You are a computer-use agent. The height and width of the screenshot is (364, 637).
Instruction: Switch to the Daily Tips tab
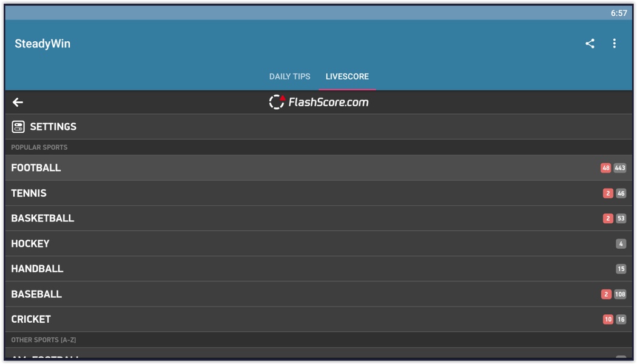pos(289,76)
